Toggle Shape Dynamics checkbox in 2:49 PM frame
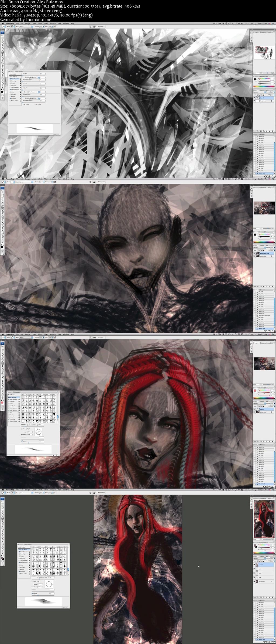The height and width of the screenshot is (644, 276). pos(10,79)
